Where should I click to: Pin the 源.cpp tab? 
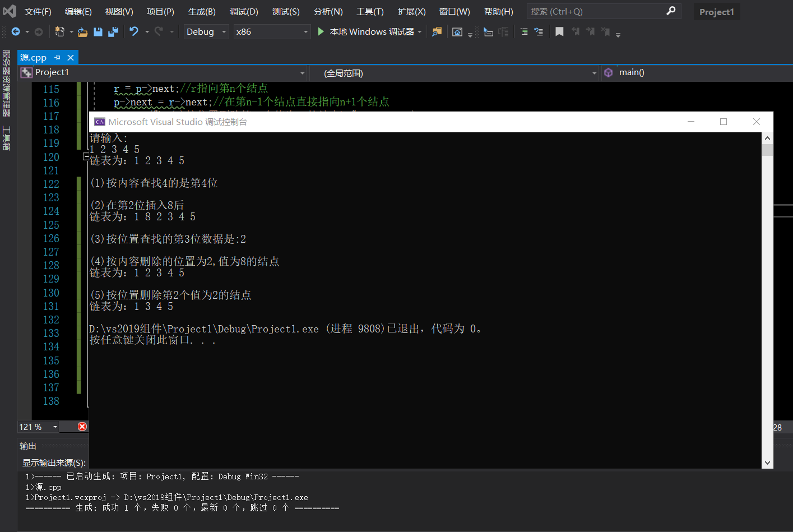pyautogui.click(x=57, y=57)
